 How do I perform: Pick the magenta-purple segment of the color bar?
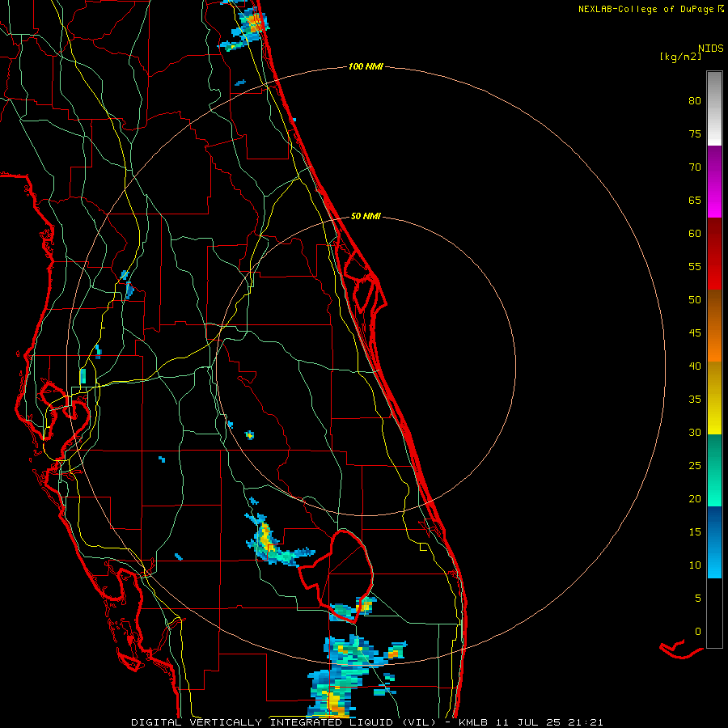tap(714, 182)
